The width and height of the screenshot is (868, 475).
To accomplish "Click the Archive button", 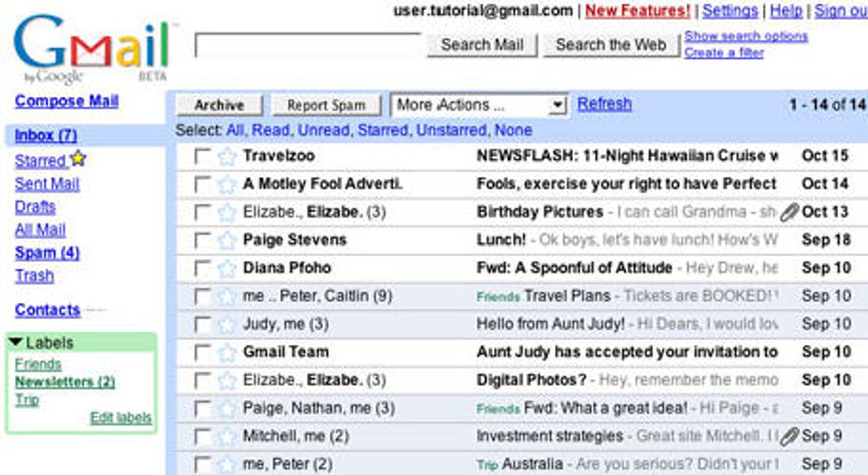I will pos(220,105).
